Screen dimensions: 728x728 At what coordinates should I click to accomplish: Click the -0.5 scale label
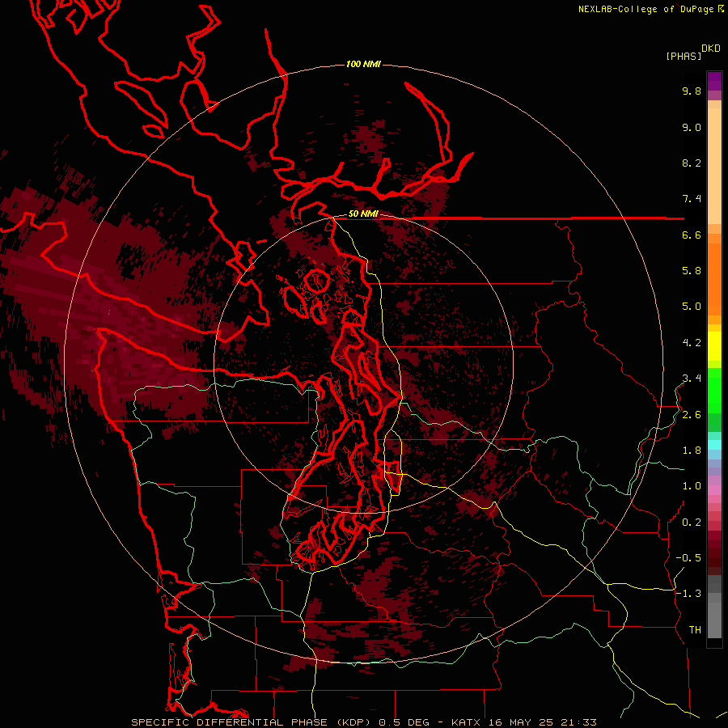click(x=688, y=558)
